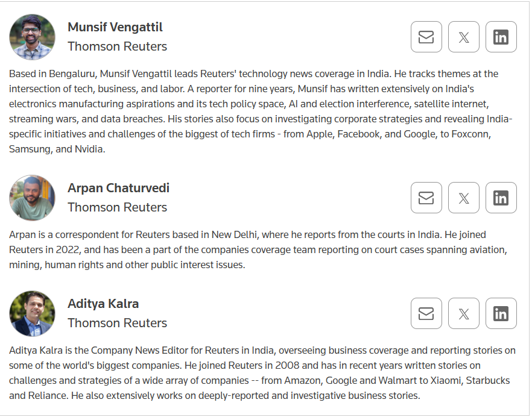Click Aditya Kalra's profile photo
Viewport: 532px width, 417px height.
point(32,313)
